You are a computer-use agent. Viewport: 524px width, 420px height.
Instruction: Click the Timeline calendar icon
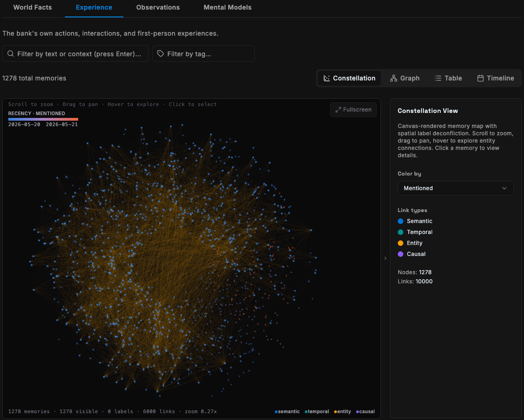(480, 78)
